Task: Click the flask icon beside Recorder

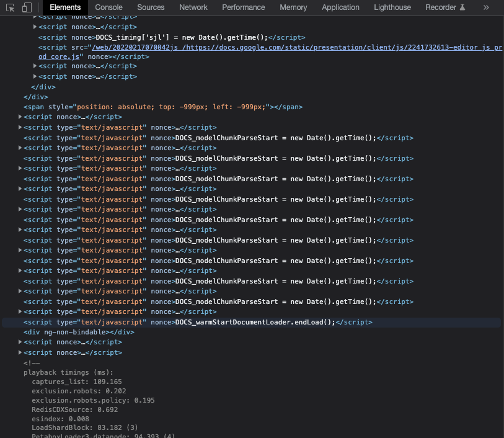Action: click(462, 7)
